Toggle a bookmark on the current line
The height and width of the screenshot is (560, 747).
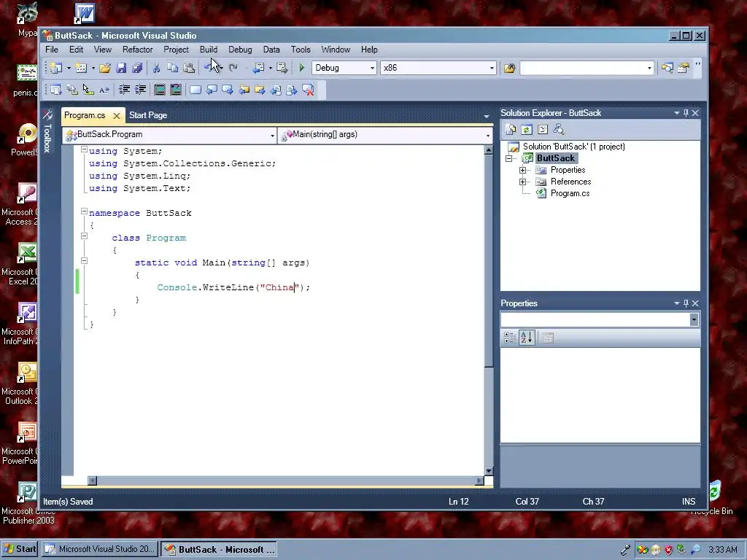(196, 90)
